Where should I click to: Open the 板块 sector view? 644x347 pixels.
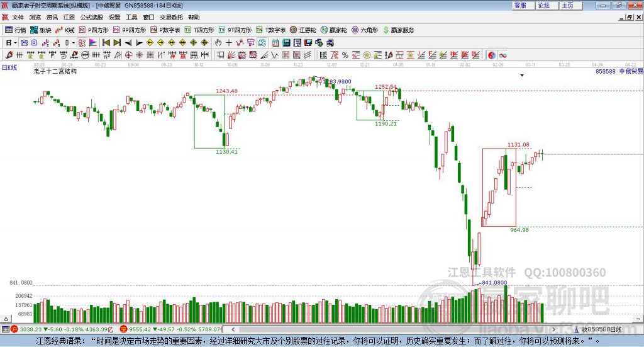(x=40, y=30)
